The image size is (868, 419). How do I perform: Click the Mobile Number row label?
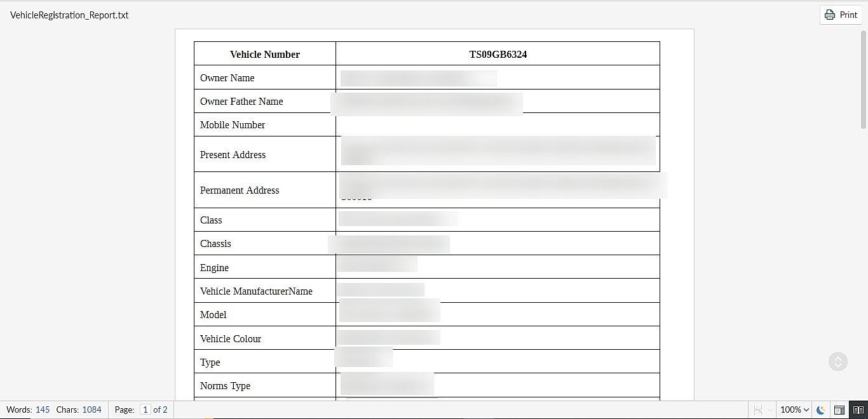[x=233, y=125]
